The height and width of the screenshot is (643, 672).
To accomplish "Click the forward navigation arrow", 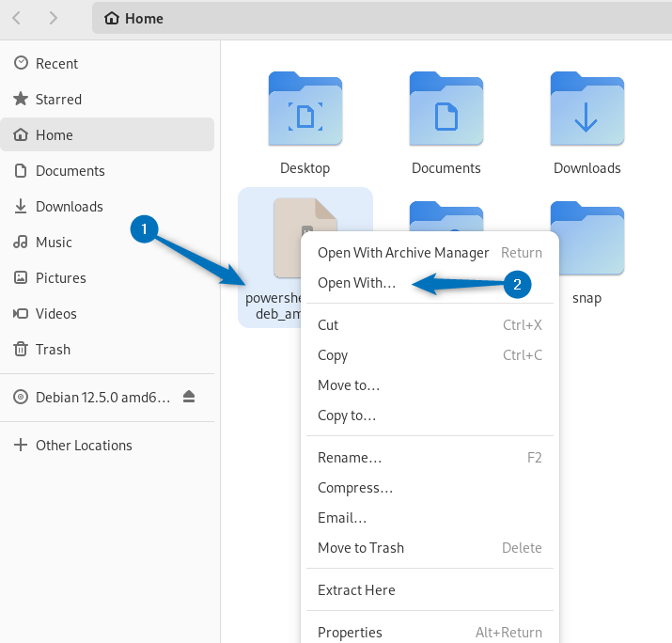I will [x=53, y=18].
